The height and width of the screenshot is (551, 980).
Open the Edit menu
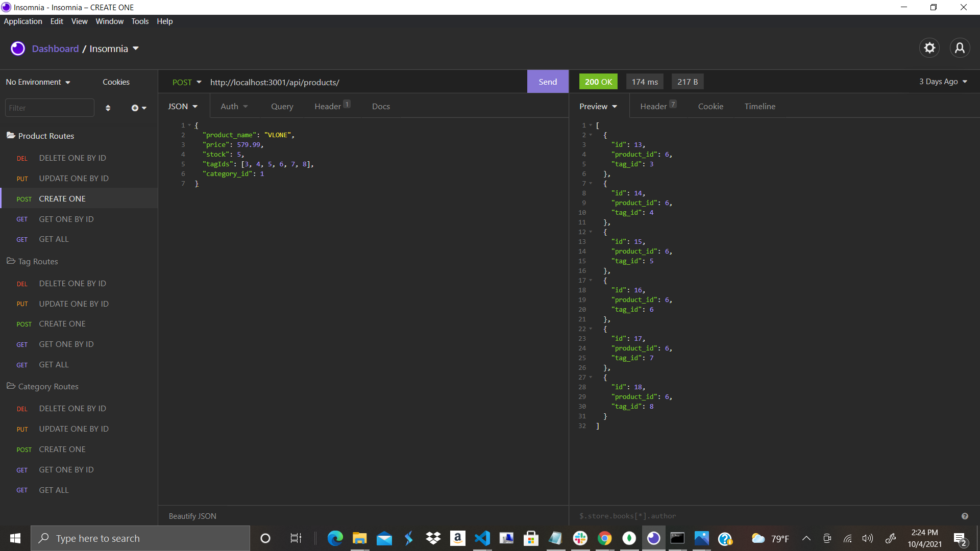point(57,21)
